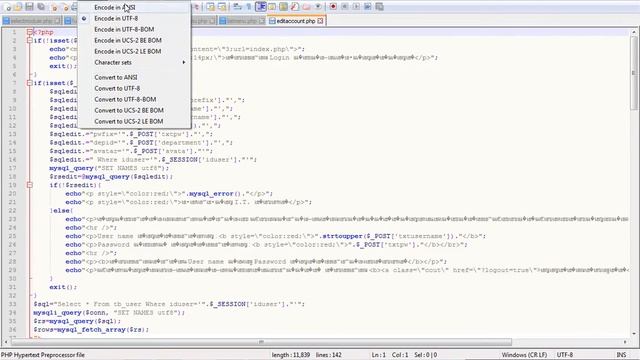
Task: Stop macro recording with the stop icon
Action: [344, 7]
